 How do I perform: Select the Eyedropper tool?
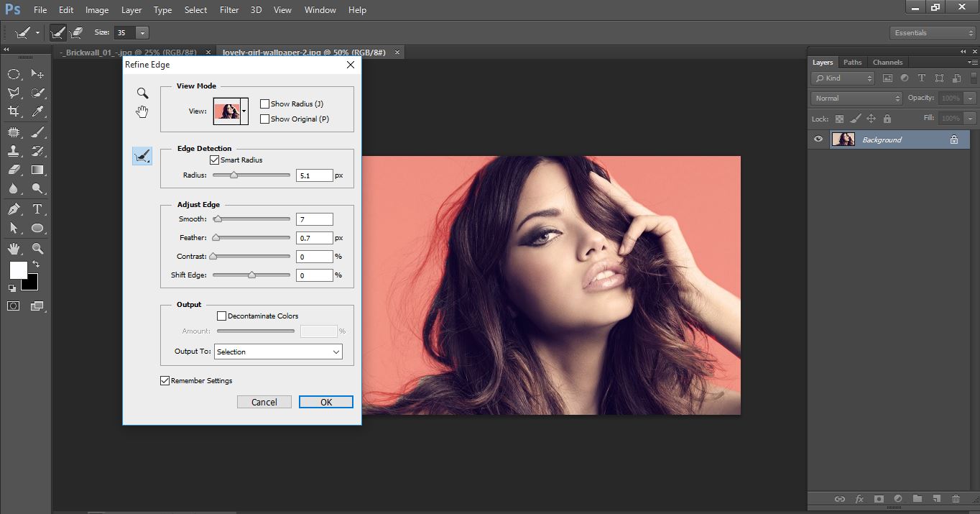[37, 111]
